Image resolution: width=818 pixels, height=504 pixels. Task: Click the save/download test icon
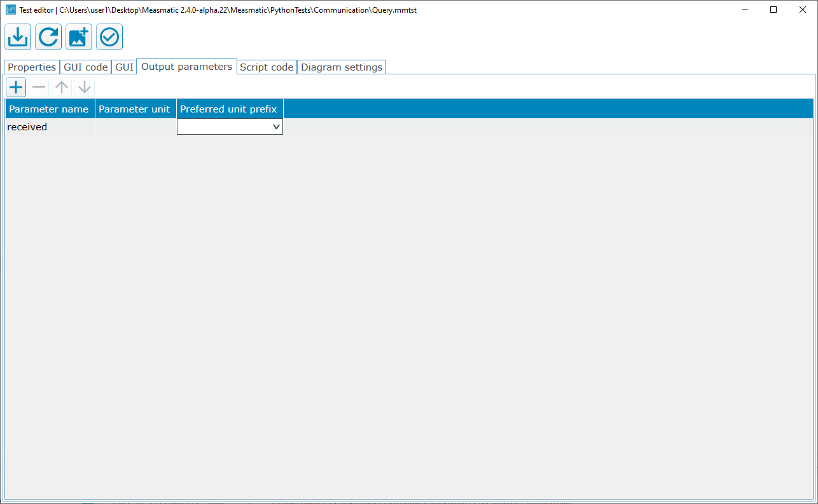[x=18, y=37]
